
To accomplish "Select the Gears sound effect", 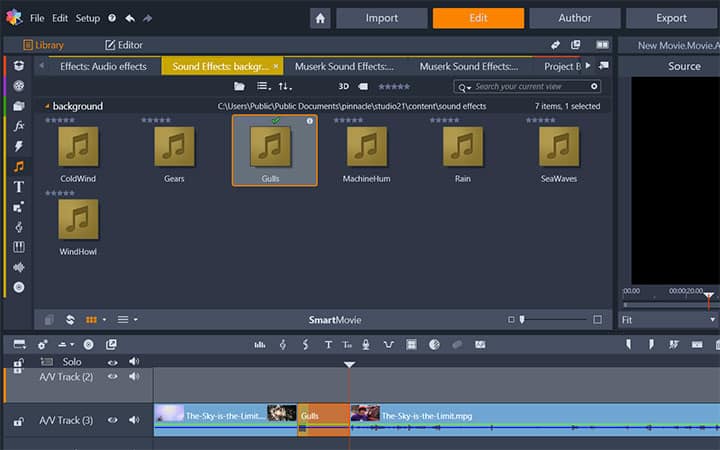I will coord(174,151).
